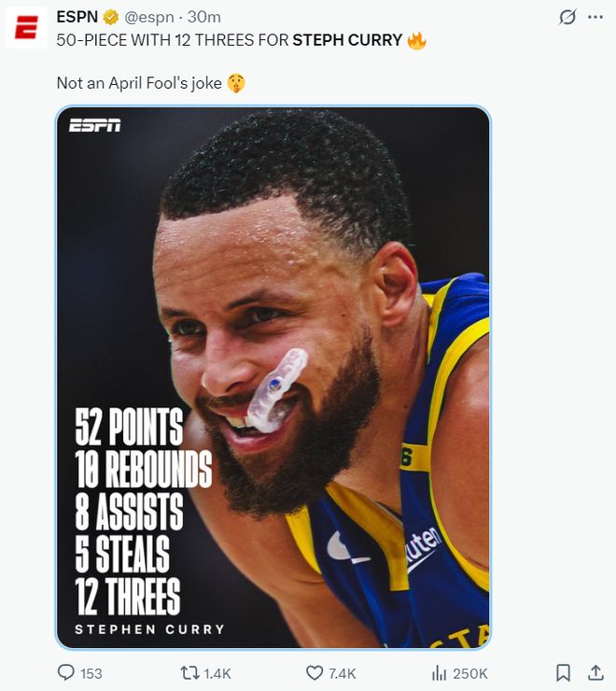Click the 1.4K reposts count
Viewport: 616px width, 691px height.
(217, 673)
